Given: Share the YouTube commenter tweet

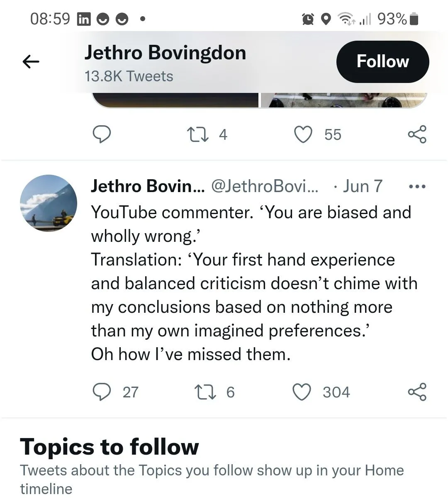Looking at the screenshot, I should (417, 392).
